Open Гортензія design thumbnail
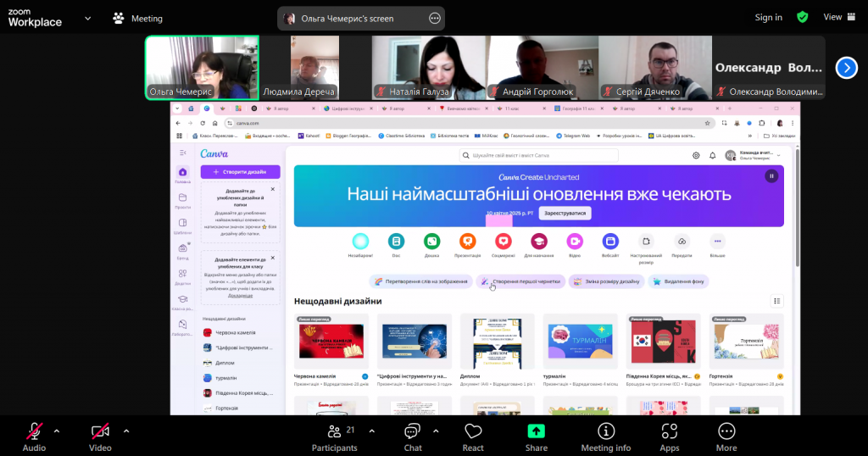This screenshot has width=868, height=456. [x=746, y=342]
